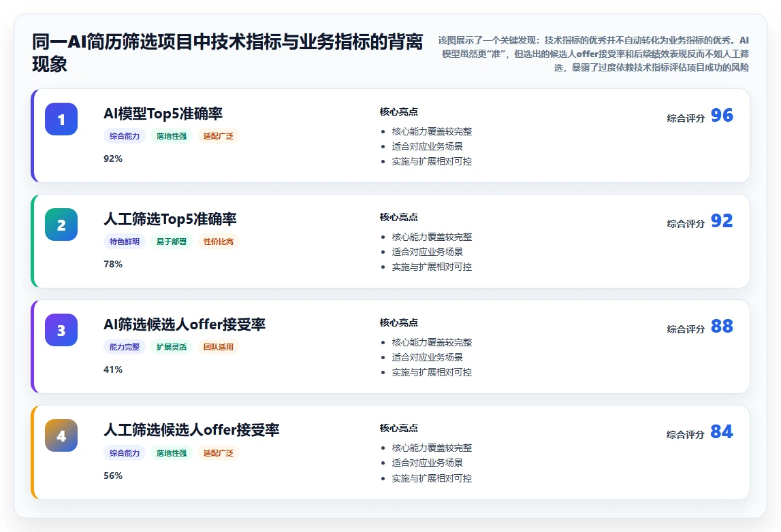Click 实施与扩展相对可控 in the 人工筛选候选人offer接受率 card
This screenshot has width=781, height=532.
432,479
